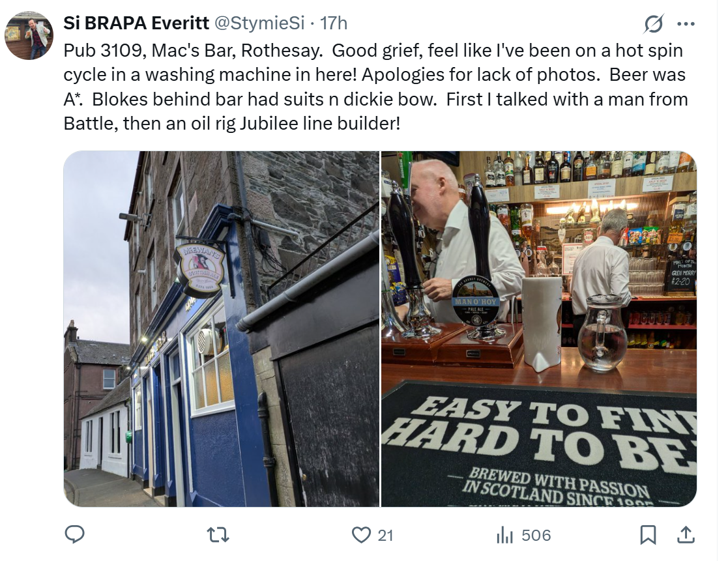
Task: Click the Grok explain-post icon
Action: tap(653, 25)
